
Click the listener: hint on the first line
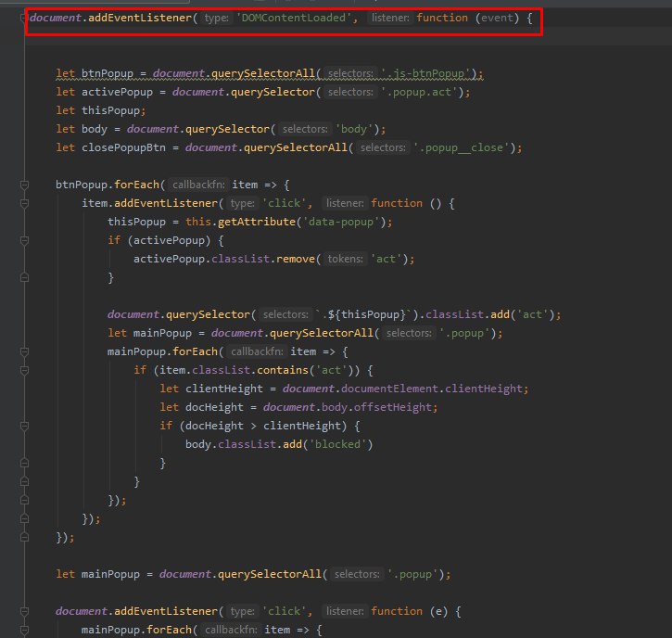click(x=390, y=18)
